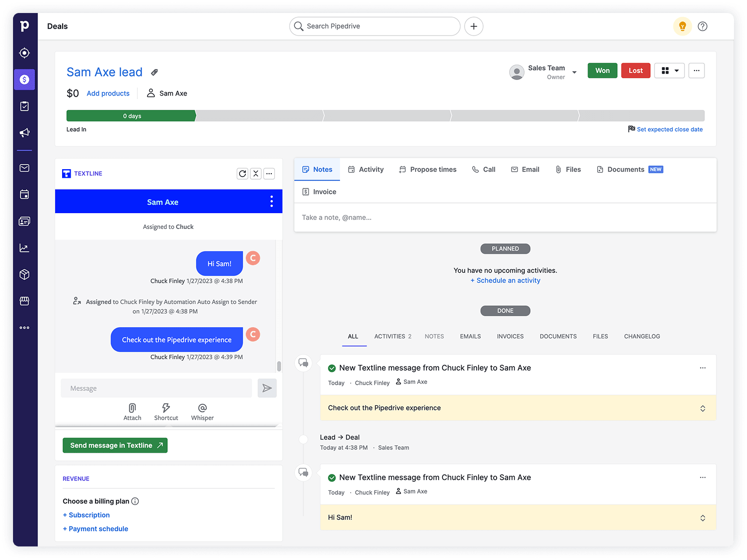This screenshot has width=747, height=560.
Task: Open info icon next to Choose a billing plan
Action: [x=135, y=501]
